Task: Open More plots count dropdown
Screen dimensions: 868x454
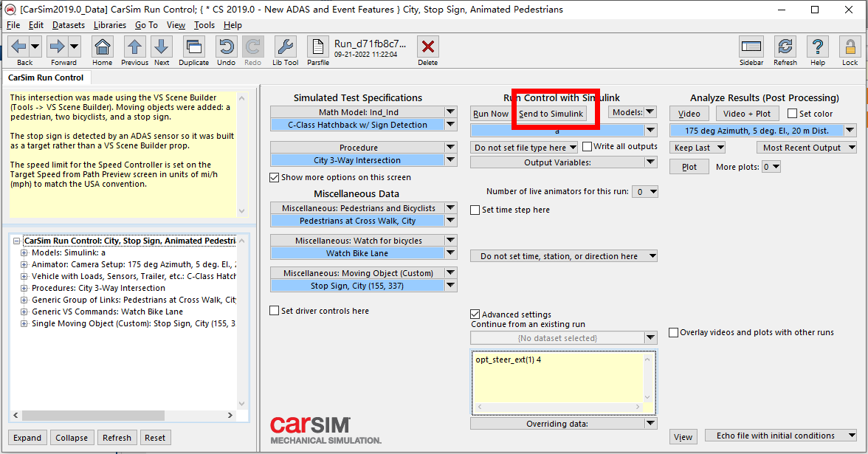Action: [x=771, y=167]
